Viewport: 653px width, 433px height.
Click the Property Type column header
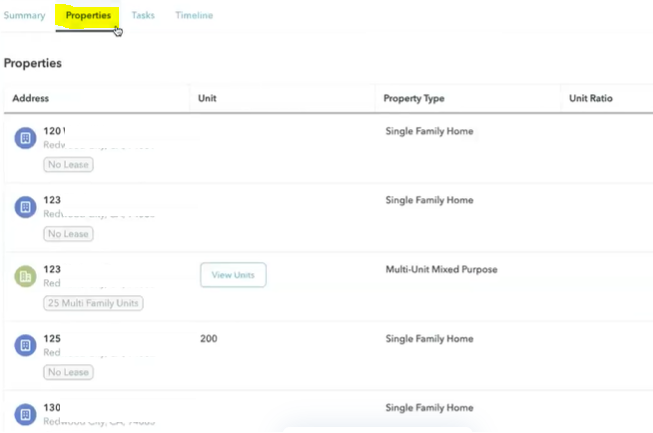tap(415, 99)
